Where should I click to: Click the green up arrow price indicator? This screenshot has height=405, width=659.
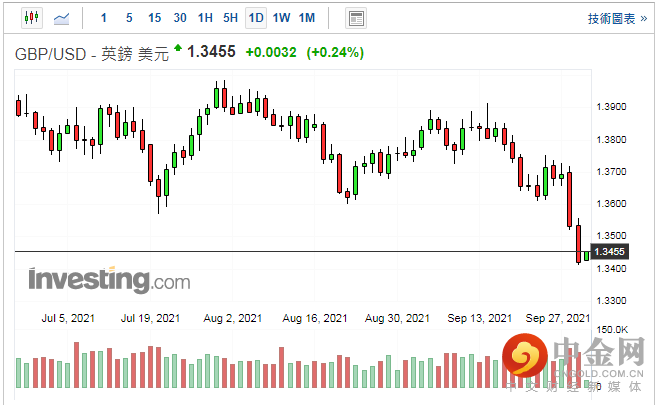click(x=178, y=47)
